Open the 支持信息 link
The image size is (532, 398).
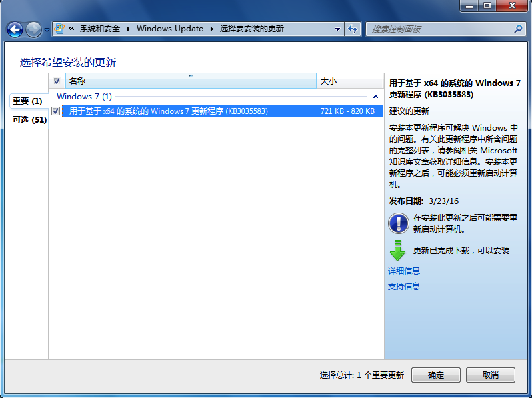tap(404, 287)
